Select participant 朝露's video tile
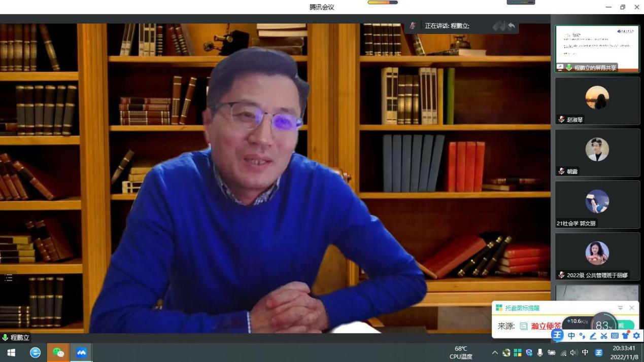The height and width of the screenshot is (362, 644). tap(597, 152)
